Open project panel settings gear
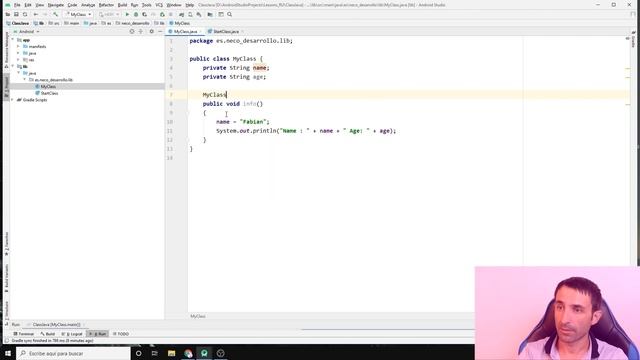This screenshot has height=360, width=640. pyautogui.click(x=151, y=31)
